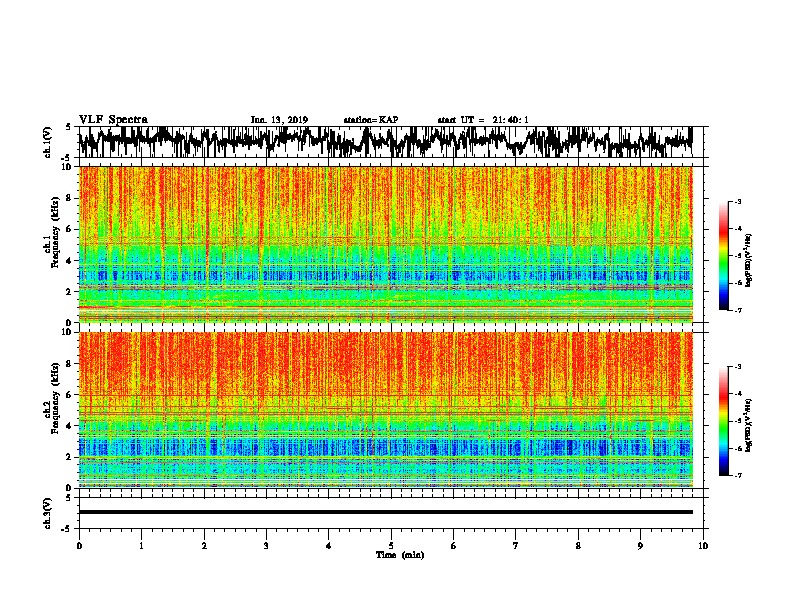
Task: Click the '10' frequency tick of ch.1 spectrogram
Action: (x=68, y=167)
